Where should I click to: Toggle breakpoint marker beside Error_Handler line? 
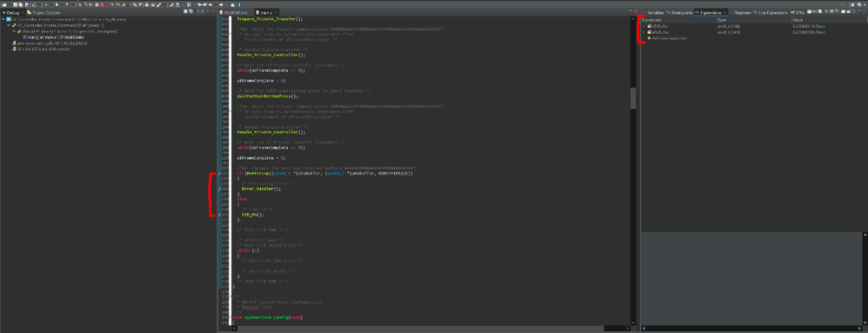[x=219, y=189]
